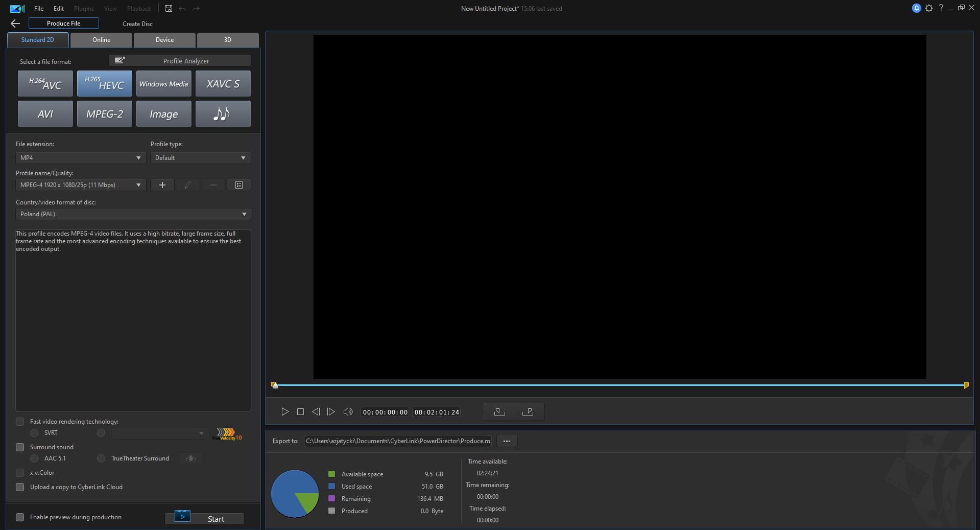Click the Create Disc button
980x530 pixels.
(x=137, y=24)
